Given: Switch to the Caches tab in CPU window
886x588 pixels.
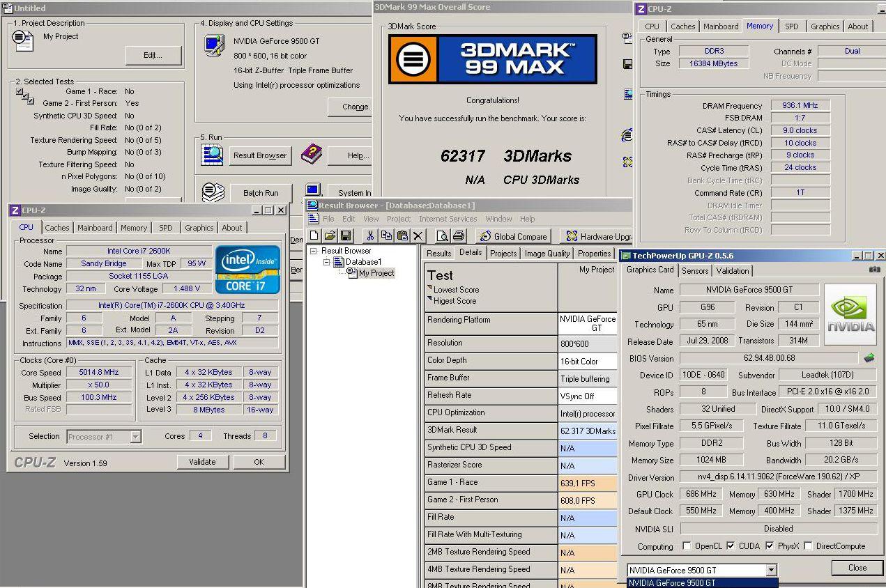Looking at the screenshot, I should pyautogui.click(x=57, y=228).
